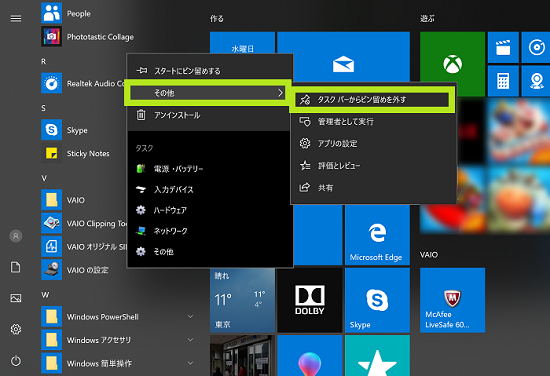This screenshot has height=376, width=550.
Task: Open Realtek Audio Console app
Action: [x=83, y=83]
